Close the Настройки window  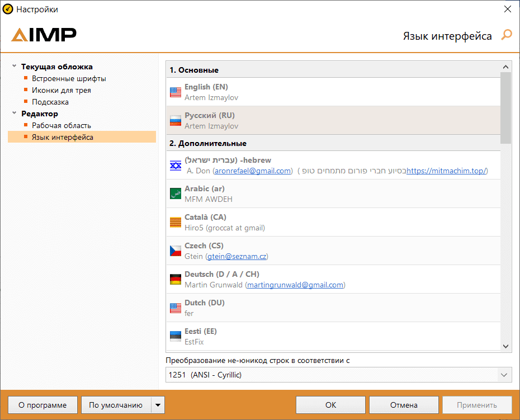click(507, 9)
